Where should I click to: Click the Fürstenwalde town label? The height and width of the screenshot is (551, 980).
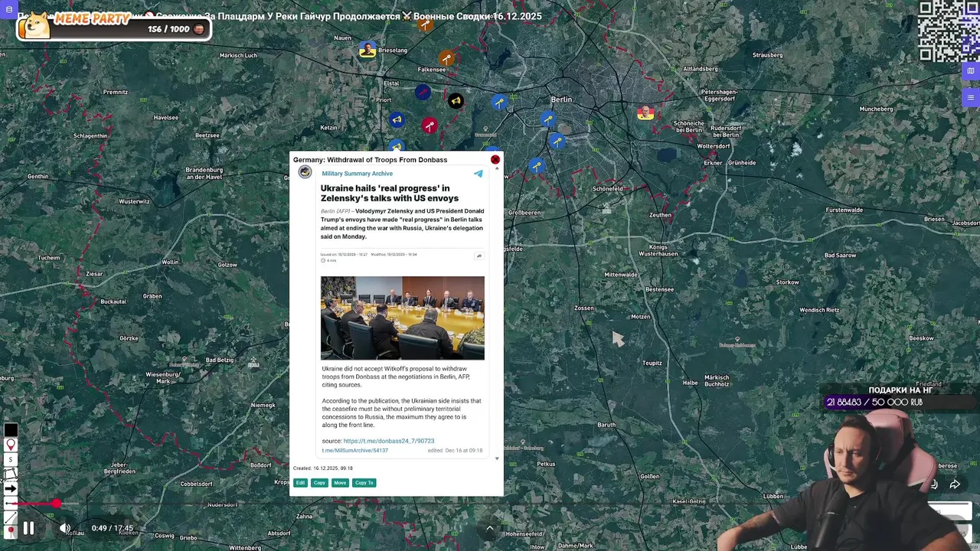pyautogui.click(x=844, y=210)
